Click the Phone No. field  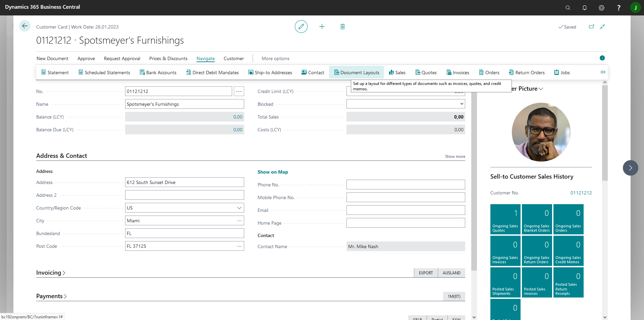coord(406,185)
